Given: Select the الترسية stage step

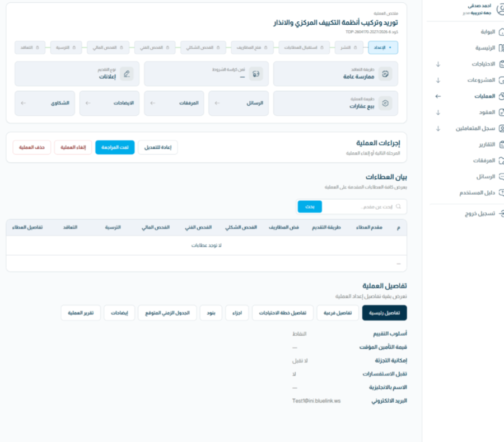Looking at the screenshot, I should click(x=66, y=48).
